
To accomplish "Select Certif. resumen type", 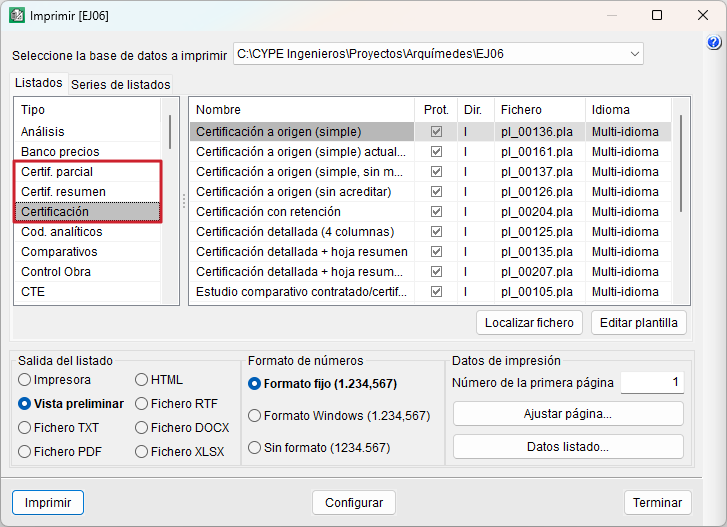I will coord(87,191).
